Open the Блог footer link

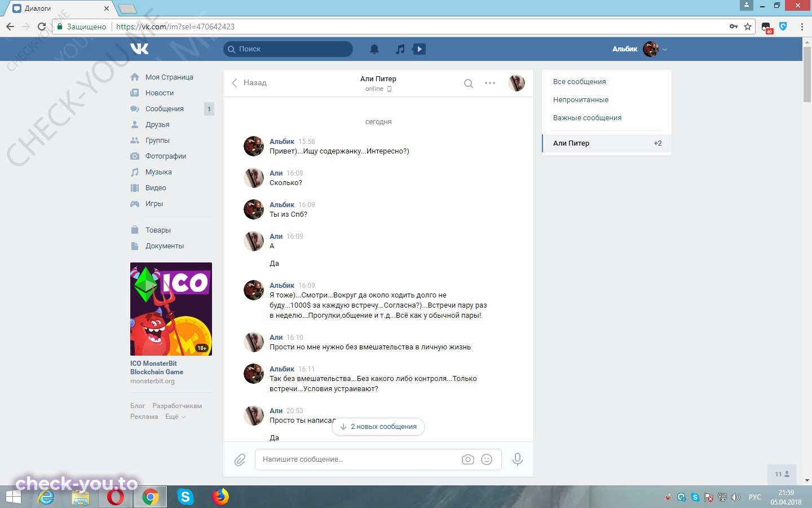click(138, 406)
